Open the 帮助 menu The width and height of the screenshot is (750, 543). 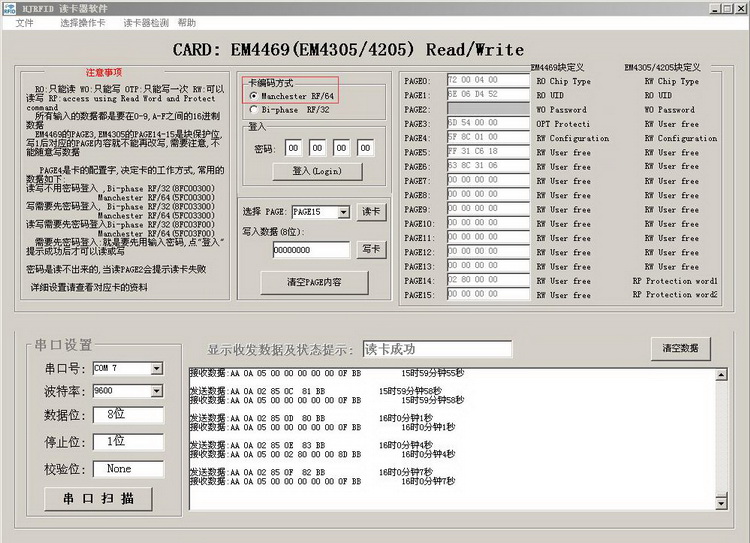click(x=187, y=23)
